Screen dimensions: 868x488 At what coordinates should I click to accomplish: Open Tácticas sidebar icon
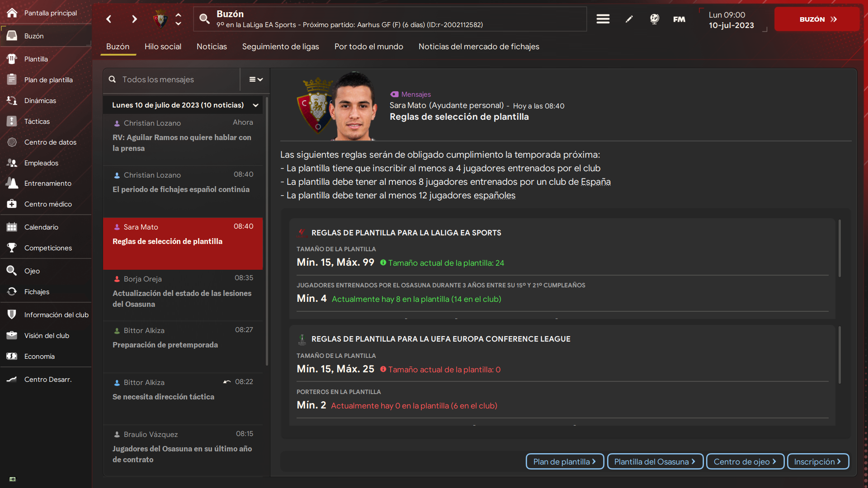[x=12, y=121]
